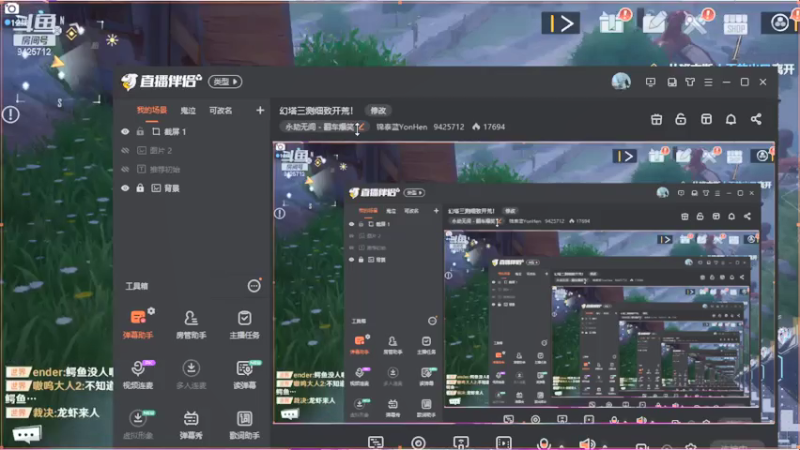Screen dimensions: 800x450
Task: Share the stream via share icon
Action: point(756,119)
